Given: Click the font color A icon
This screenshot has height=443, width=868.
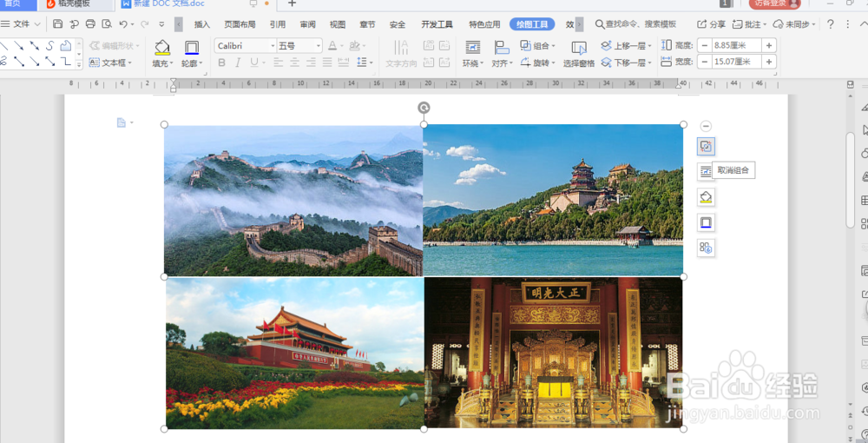Looking at the screenshot, I should (332, 45).
